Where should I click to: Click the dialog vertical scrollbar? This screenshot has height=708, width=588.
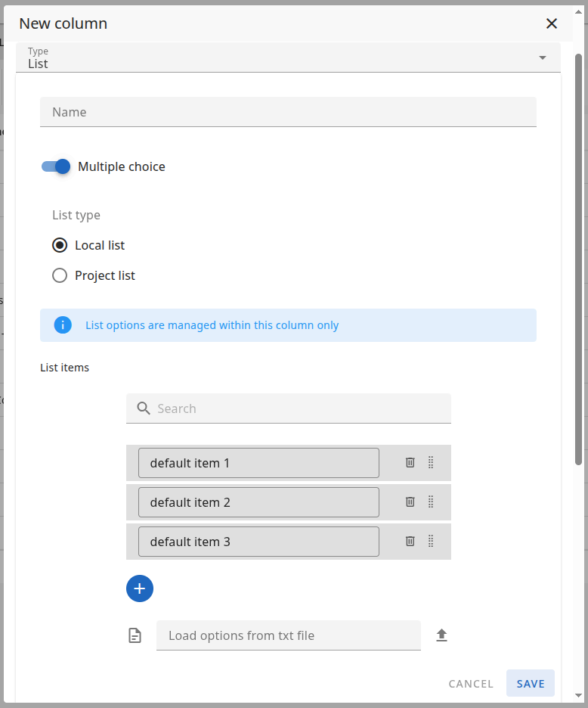tap(579, 257)
